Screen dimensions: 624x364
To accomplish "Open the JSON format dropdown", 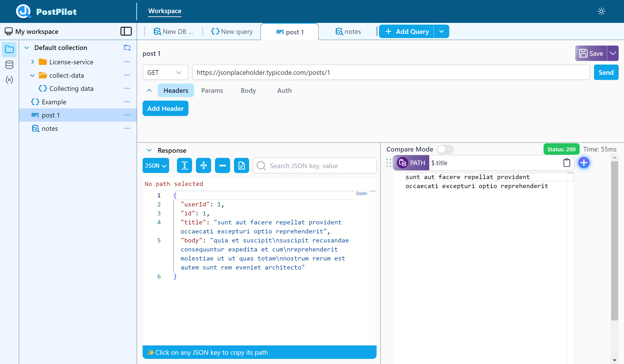I will 156,165.
